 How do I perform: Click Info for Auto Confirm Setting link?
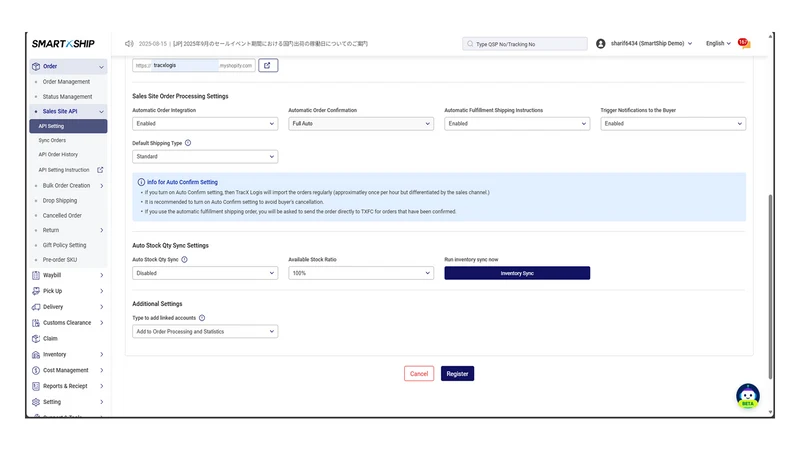click(182, 182)
